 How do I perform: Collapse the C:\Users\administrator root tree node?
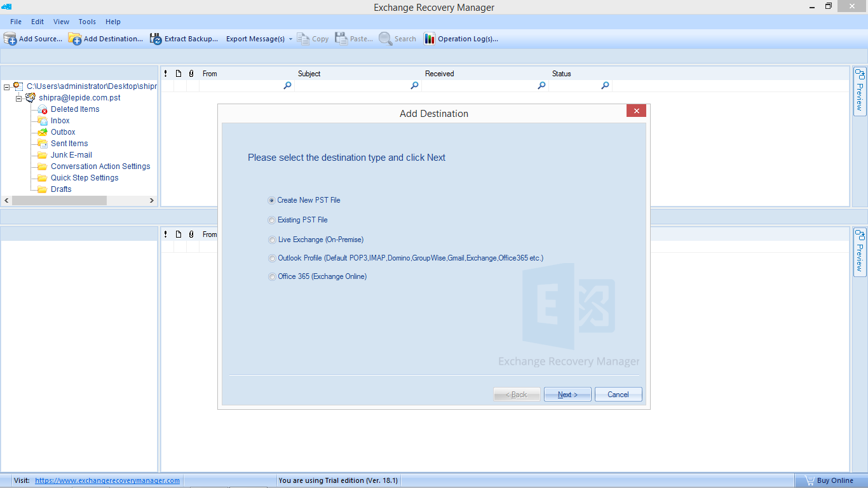pyautogui.click(x=6, y=86)
